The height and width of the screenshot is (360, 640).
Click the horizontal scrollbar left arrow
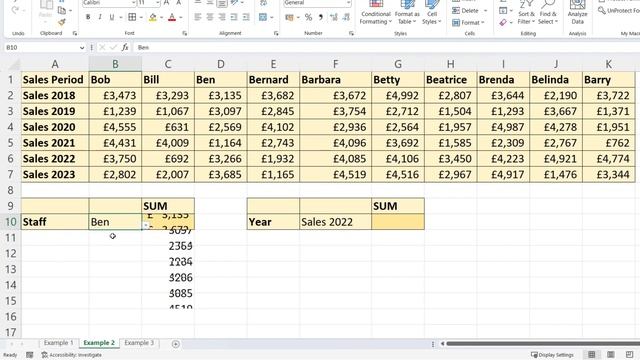coord(442,344)
